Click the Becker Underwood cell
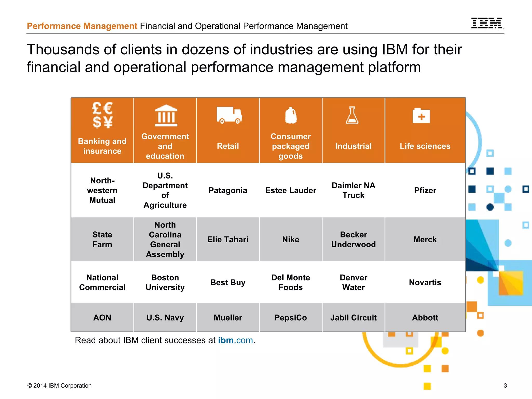 [353, 239]
